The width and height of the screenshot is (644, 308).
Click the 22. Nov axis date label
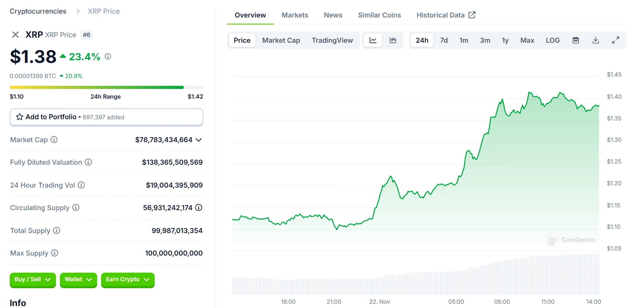click(x=379, y=302)
